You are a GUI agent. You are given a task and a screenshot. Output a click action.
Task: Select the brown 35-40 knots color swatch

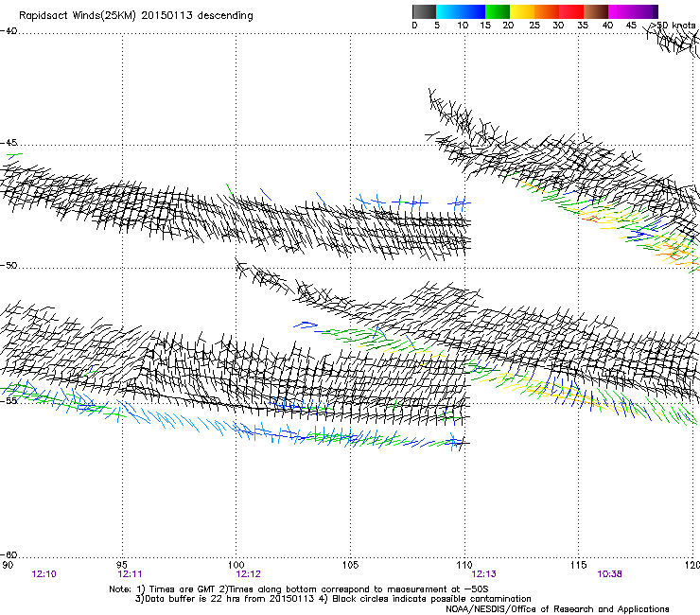click(x=596, y=11)
